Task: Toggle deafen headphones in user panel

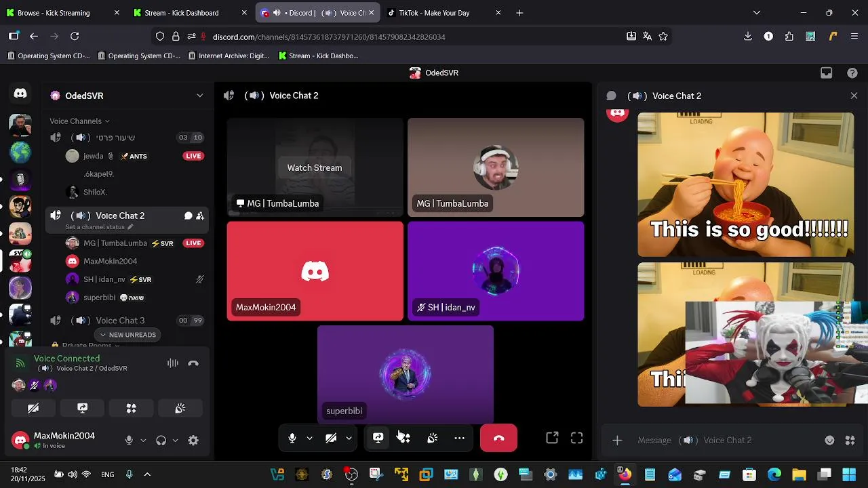Action: coord(161,441)
